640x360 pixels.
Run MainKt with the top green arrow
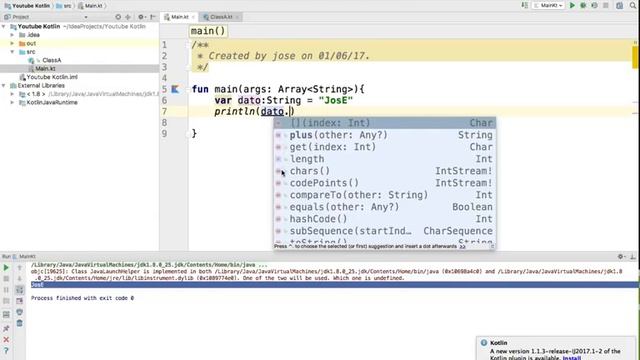pyautogui.click(x=572, y=5)
